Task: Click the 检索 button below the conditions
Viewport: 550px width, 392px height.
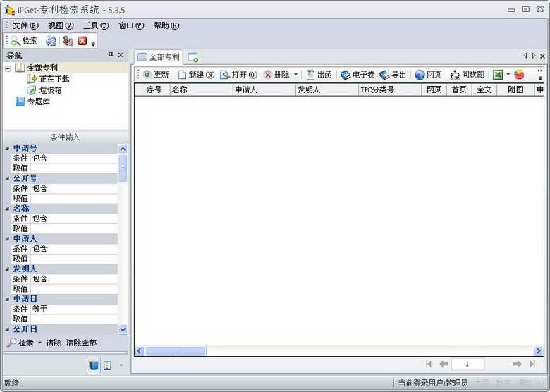Action: (20, 343)
